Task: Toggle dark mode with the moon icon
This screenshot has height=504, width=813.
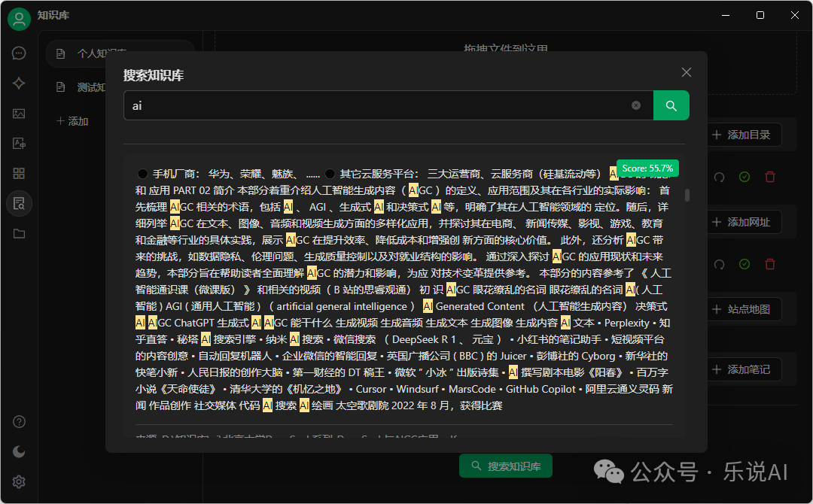Action: [19, 451]
